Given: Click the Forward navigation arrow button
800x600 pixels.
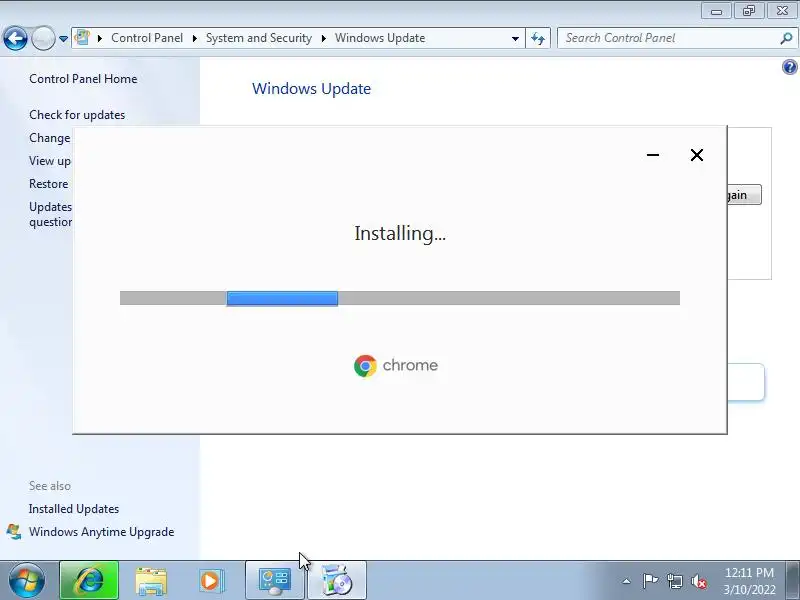Looking at the screenshot, I should pyautogui.click(x=43, y=38).
